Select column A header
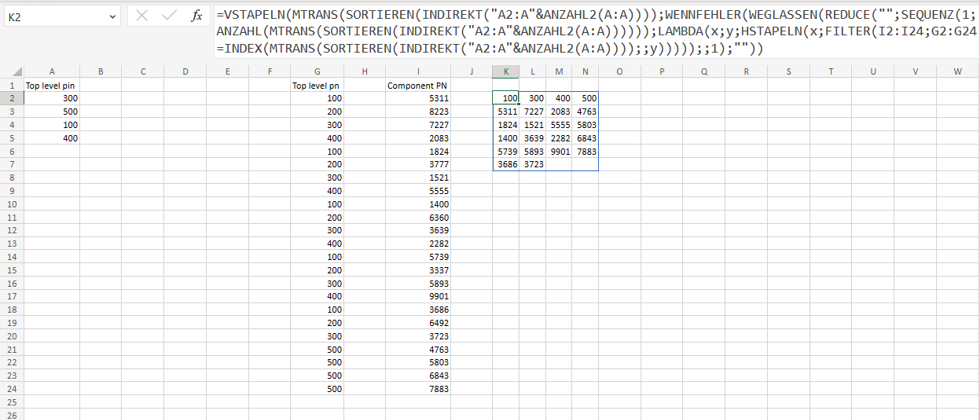The height and width of the screenshot is (420, 979). (51, 72)
